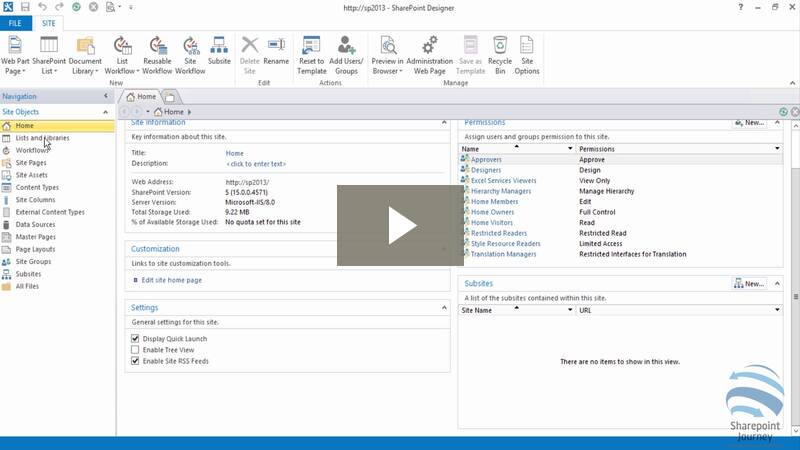800x450 pixels.
Task: Open the Name column filter dropdown
Action: pyautogui.click(x=570, y=148)
